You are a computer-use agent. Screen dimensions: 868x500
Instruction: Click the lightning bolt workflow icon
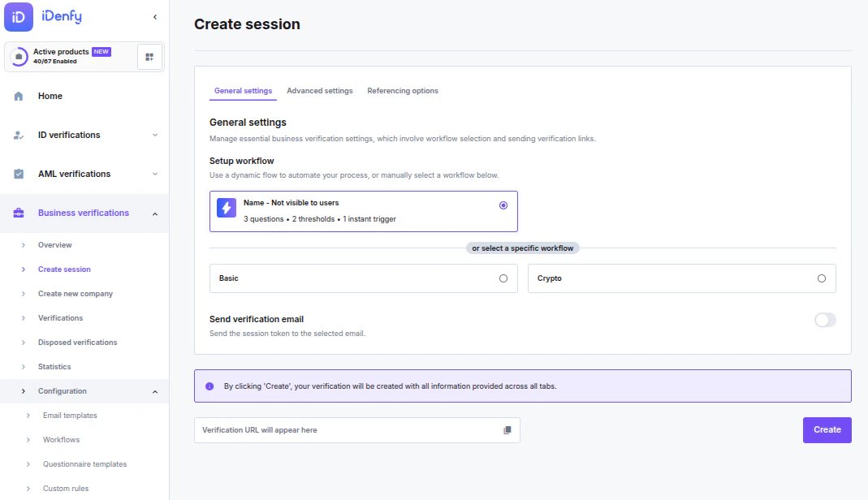click(x=226, y=208)
